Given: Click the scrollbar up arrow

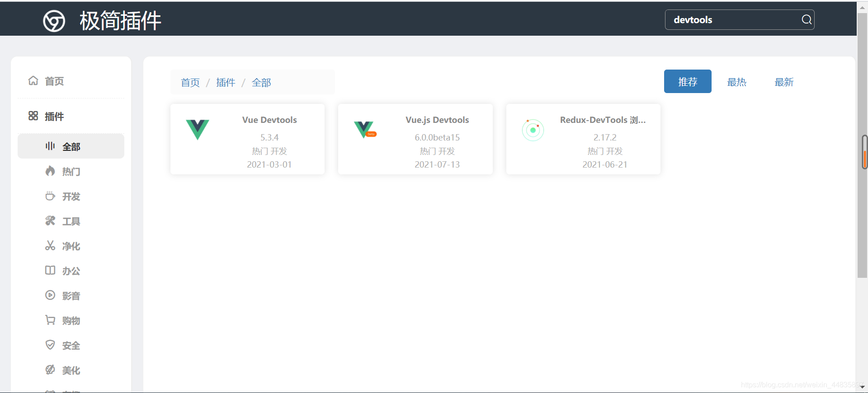Looking at the screenshot, I should pyautogui.click(x=862, y=7).
